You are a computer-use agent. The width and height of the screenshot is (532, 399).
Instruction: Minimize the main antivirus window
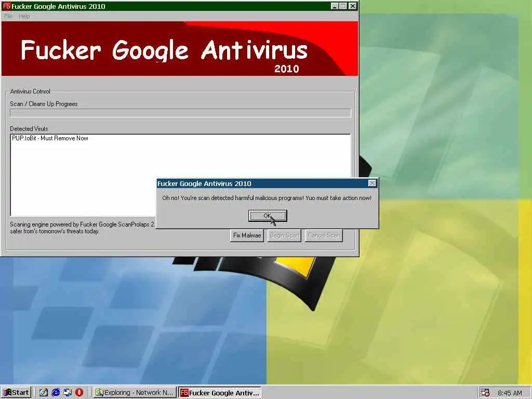pyautogui.click(x=334, y=6)
